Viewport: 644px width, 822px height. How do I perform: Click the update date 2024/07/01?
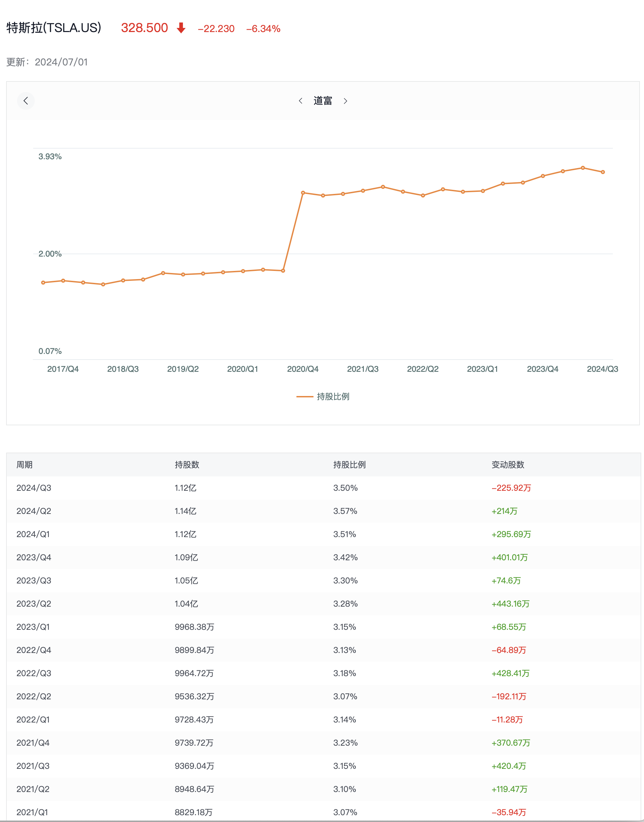61,62
